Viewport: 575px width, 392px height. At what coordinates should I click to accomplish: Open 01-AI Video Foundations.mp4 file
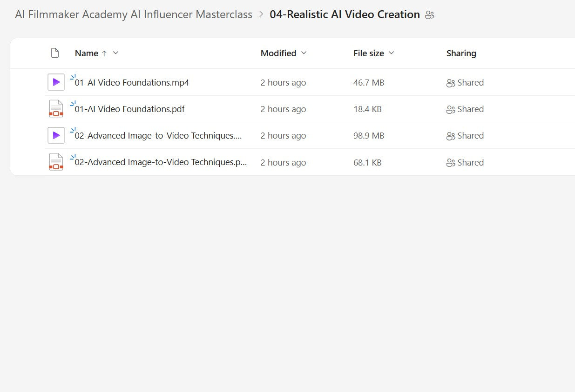click(132, 83)
